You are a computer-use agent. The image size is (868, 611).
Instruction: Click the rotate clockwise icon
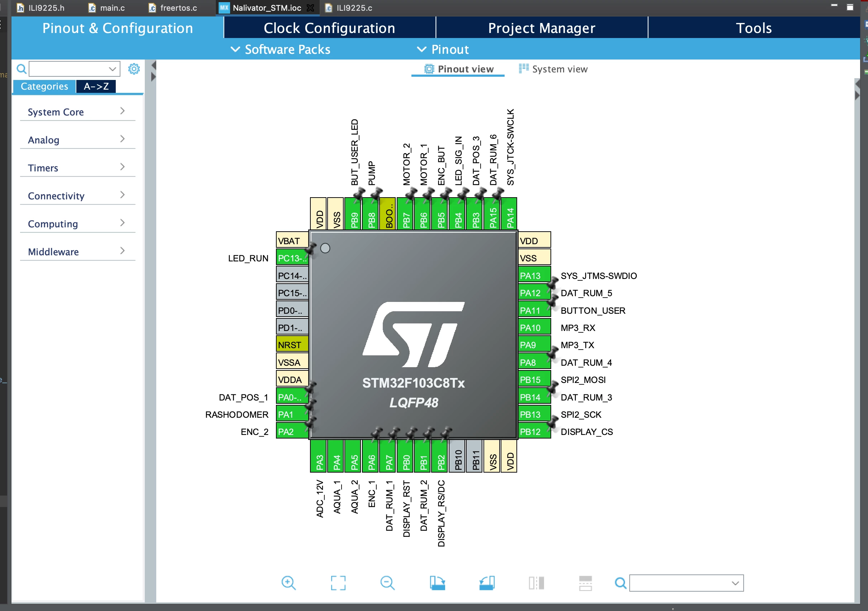click(x=437, y=583)
